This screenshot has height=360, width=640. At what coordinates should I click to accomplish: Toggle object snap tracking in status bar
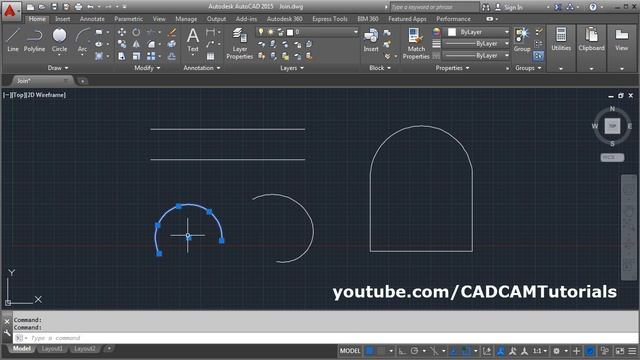(453, 351)
